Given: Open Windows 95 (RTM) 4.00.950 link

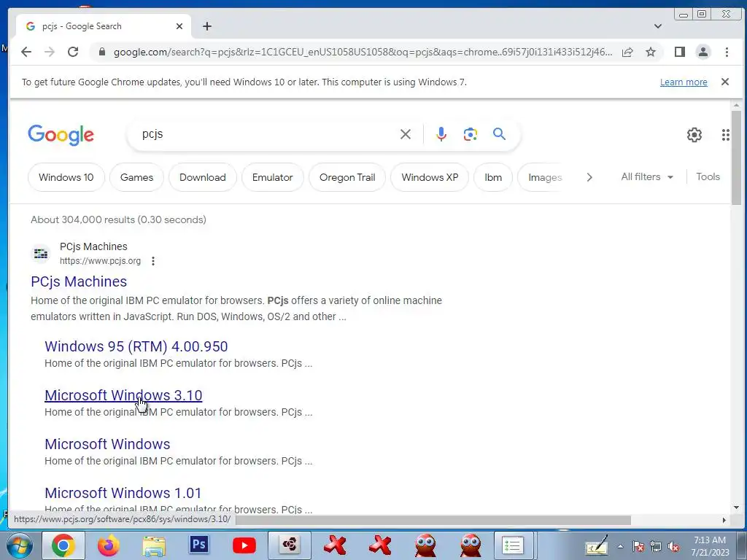Looking at the screenshot, I should pos(136,346).
